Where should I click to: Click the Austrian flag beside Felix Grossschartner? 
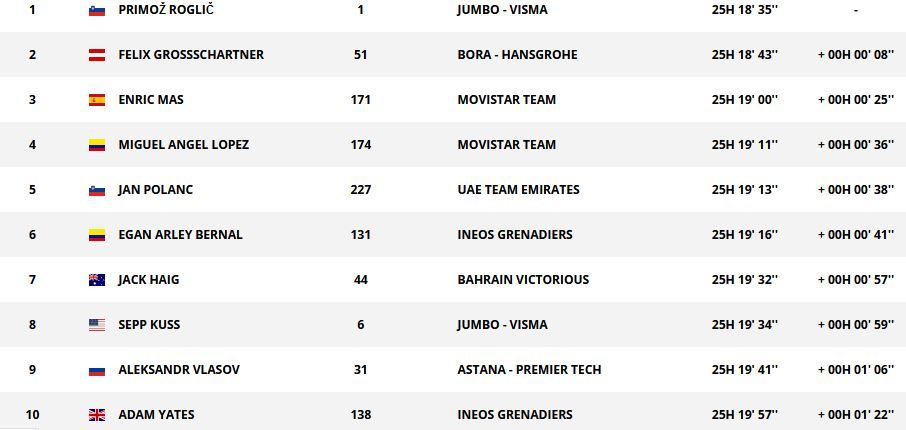tap(96, 55)
